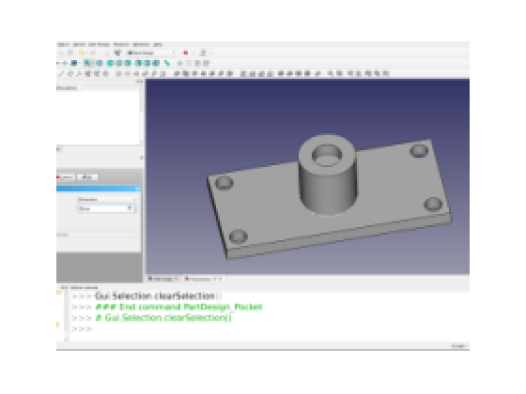Image resolution: width=526 pixels, height=394 pixels.
Task: Click the red macro recording icon
Action: [186, 53]
